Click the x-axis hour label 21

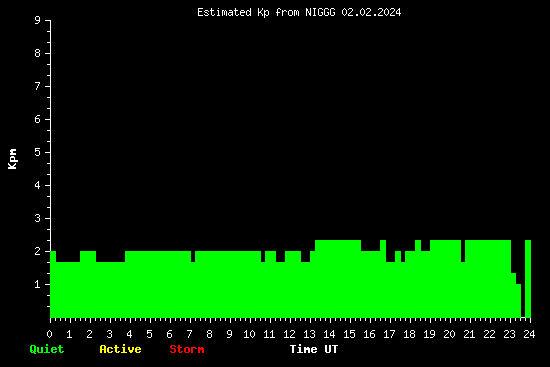(469, 334)
